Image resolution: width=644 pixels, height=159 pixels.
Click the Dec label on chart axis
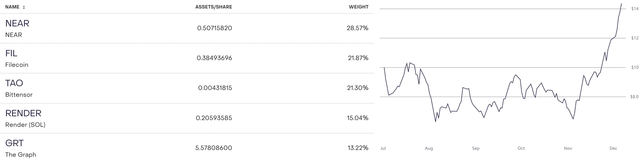(613, 148)
